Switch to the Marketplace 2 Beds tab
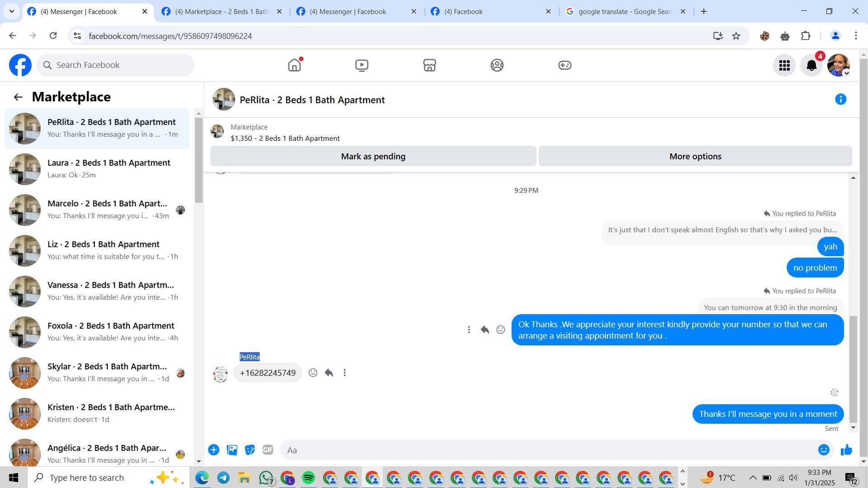 [x=222, y=12]
